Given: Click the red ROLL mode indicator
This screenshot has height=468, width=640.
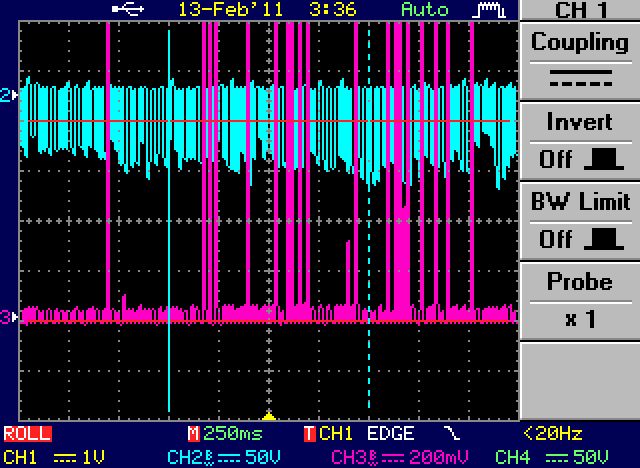Looking at the screenshot, I should (28, 434).
